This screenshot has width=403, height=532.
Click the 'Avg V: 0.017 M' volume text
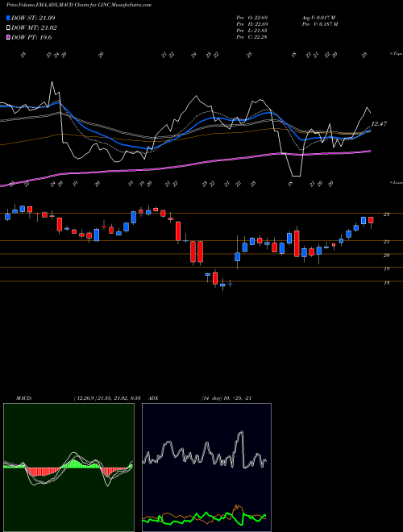(319, 18)
